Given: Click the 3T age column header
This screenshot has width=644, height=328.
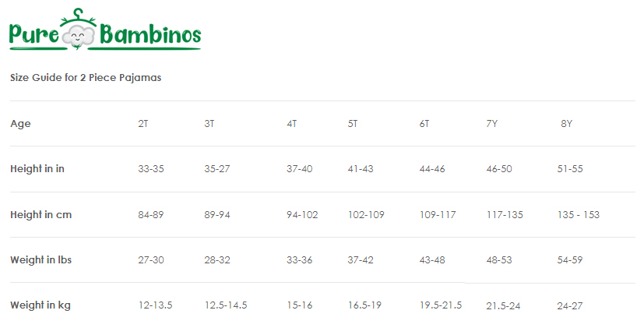Looking at the screenshot, I should tap(209, 124).
